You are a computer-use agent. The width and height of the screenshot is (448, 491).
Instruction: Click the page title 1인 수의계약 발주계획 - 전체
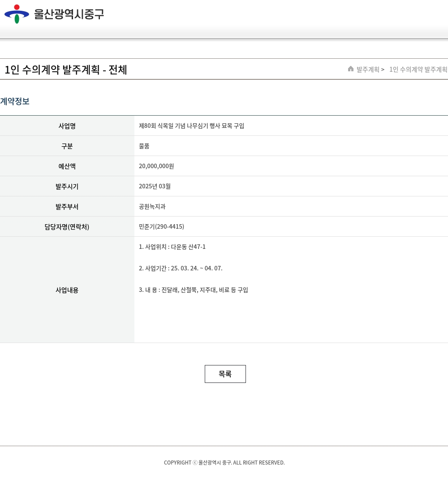pos(66,70)
